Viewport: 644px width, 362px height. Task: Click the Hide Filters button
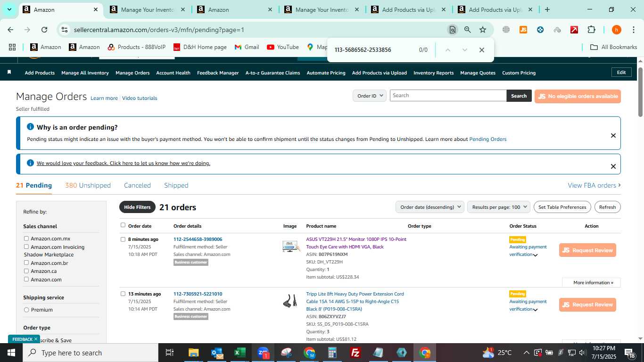point(137,207)
